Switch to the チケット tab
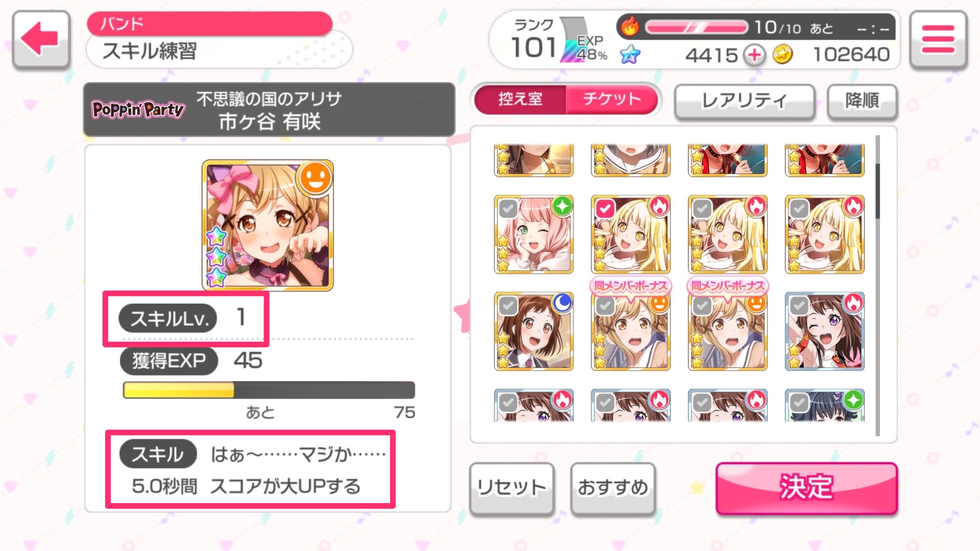Screen dimensions: 980x551 click(x=612, y=99)
